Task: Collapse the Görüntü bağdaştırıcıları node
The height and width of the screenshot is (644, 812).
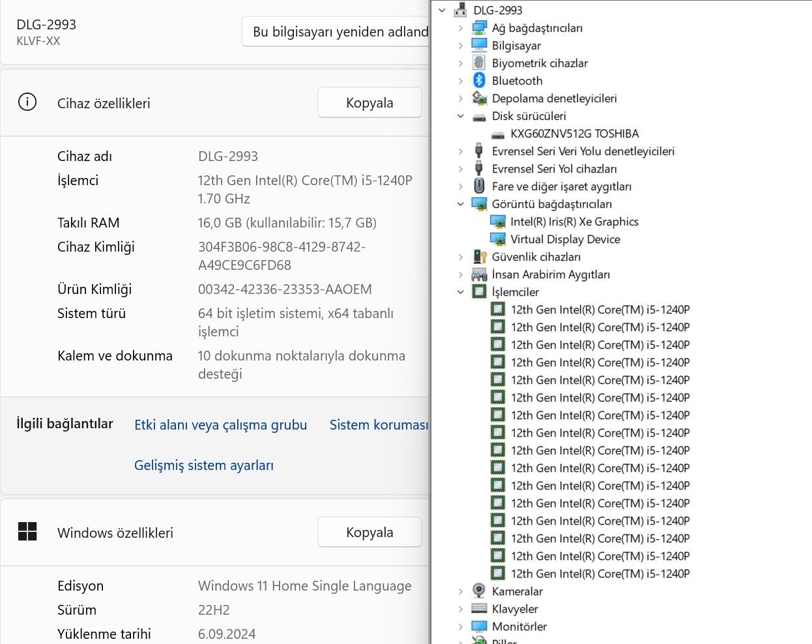Action: tap(460, 204)
